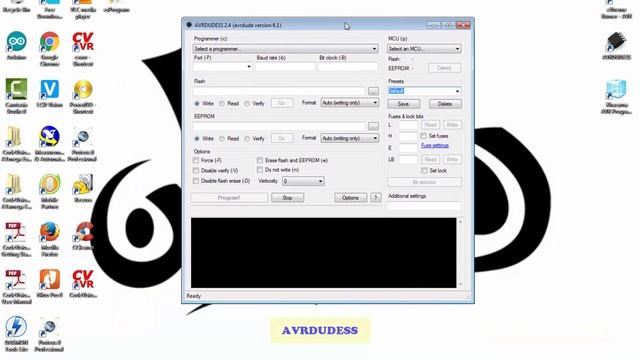Focus the Additional settings field
This screenshot has height=360, width=640.
click(x=424, y=206)
